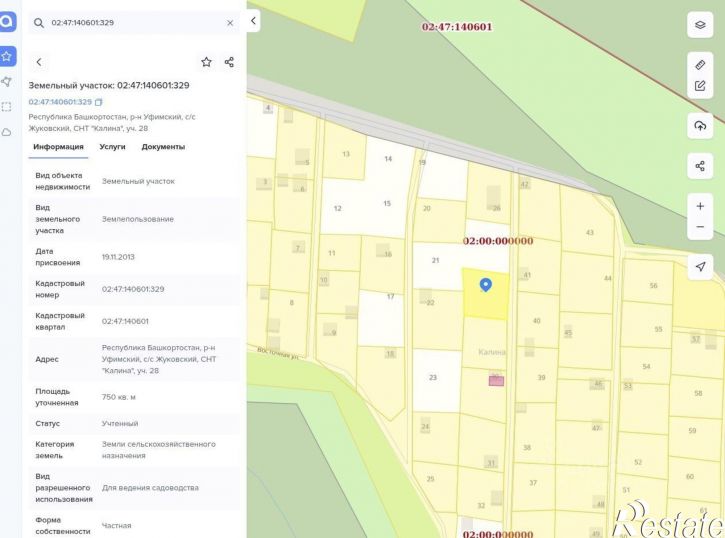Viewport: 725px width, 538px height.
Task: Go back with the left arrow
Action: click(39, 62)
